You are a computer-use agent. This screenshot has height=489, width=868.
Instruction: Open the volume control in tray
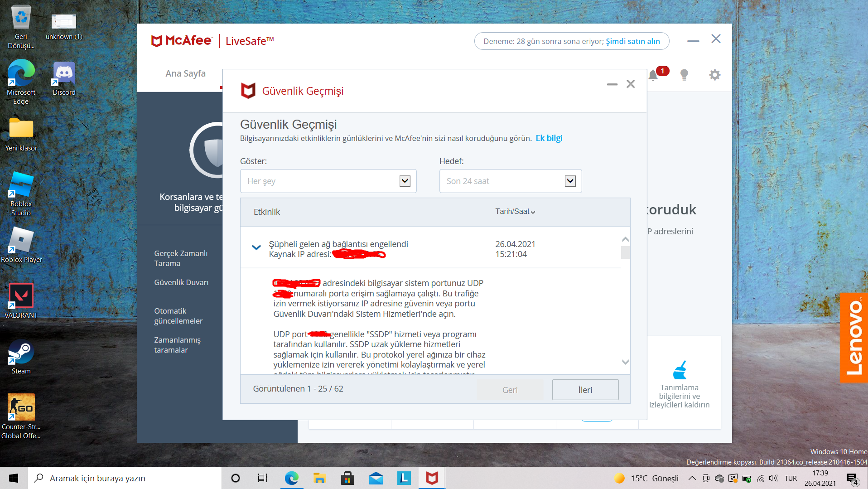click(x=773, y=478)
